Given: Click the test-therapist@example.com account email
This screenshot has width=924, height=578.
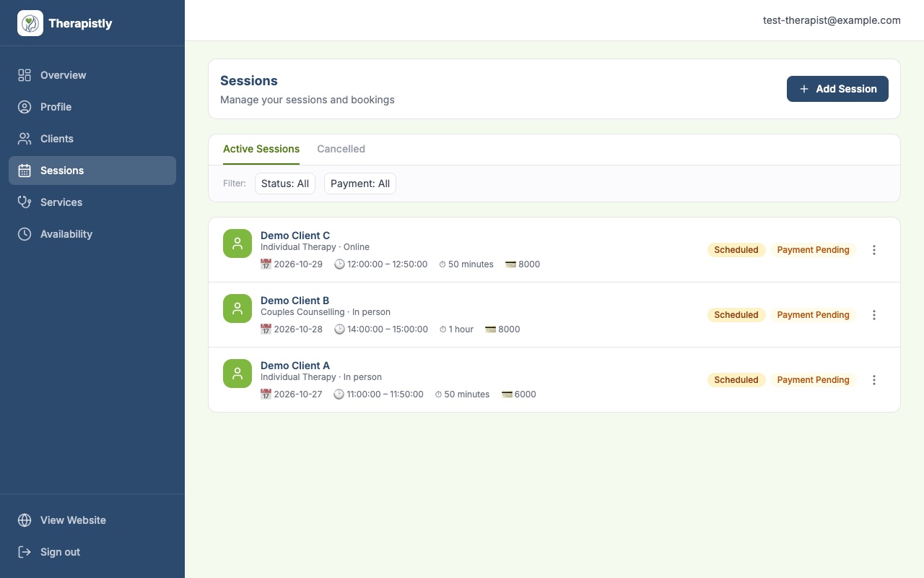Looking at the screenshot, I should (x=832, y=20).
